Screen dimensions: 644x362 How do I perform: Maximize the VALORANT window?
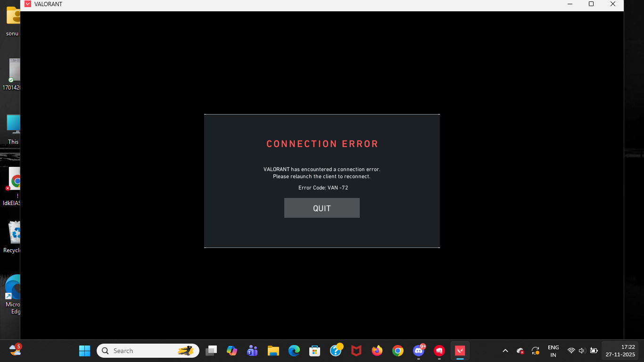pos(591,4)
